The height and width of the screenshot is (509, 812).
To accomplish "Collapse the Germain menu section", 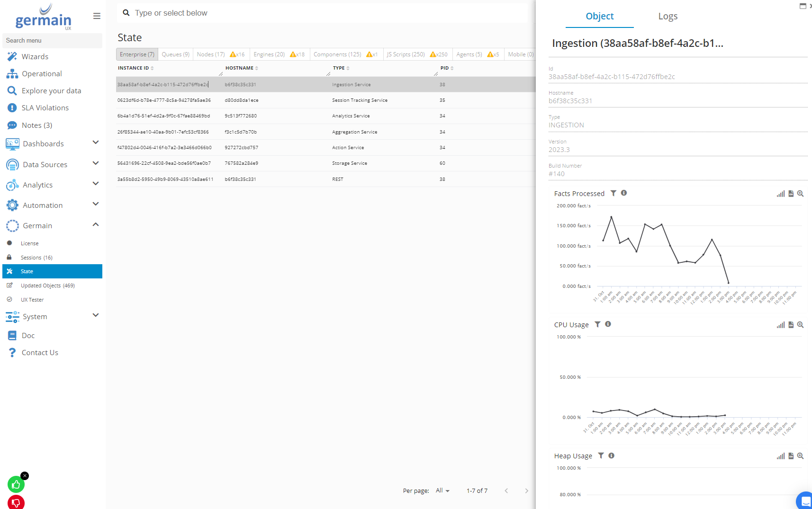I will tap(95, 225).
